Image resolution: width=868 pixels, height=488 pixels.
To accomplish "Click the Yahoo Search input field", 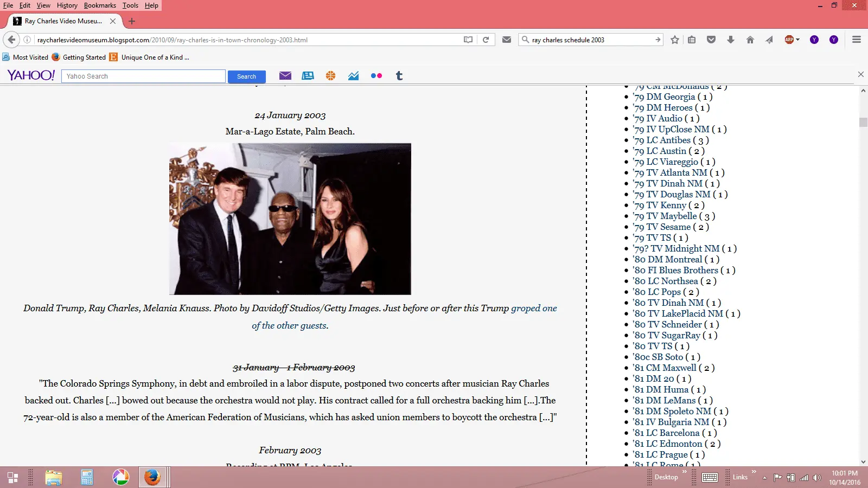I will click(x=143, y=76).
